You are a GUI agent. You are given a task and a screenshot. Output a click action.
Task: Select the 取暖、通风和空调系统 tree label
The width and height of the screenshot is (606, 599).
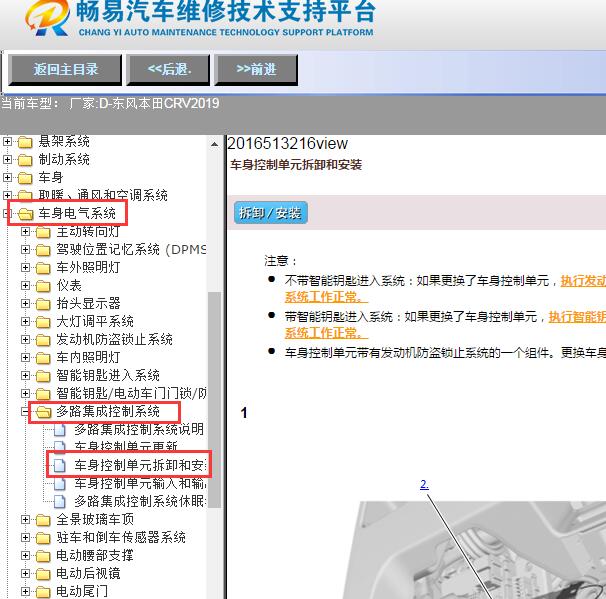(x=103, y=196)
